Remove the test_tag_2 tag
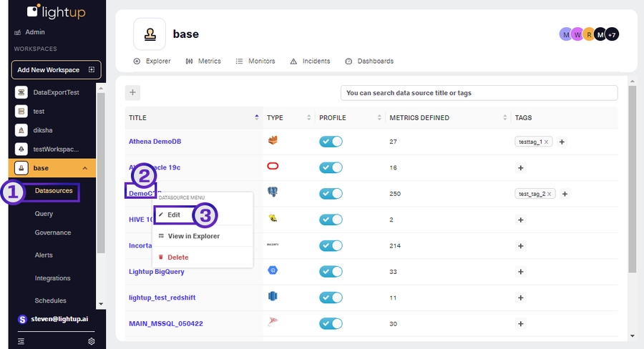Viewport: 644px width, 349px height. 549,194
